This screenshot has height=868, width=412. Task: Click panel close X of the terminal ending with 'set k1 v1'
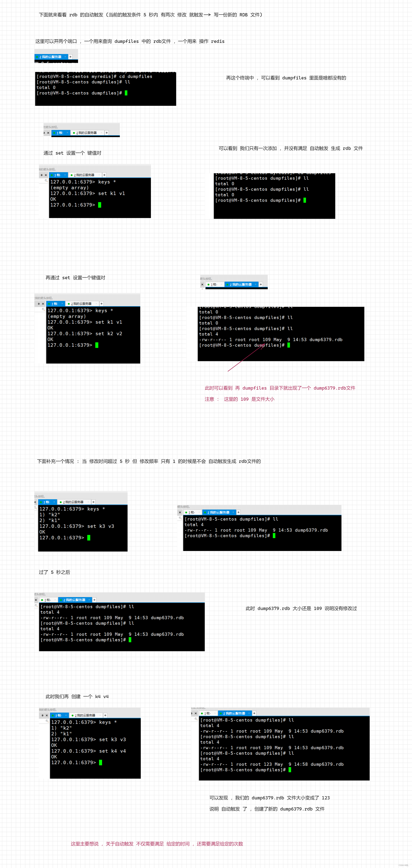click(46, 175)
